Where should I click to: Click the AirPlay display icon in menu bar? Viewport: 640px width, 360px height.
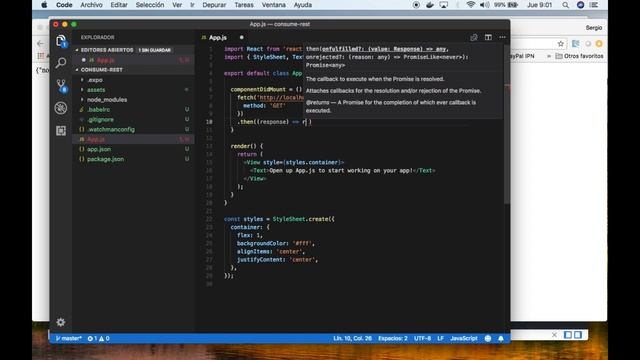[x=444, y=5]
